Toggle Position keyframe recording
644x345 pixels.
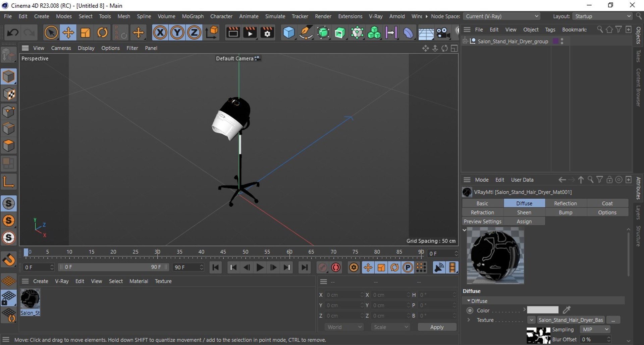(368, 267)
